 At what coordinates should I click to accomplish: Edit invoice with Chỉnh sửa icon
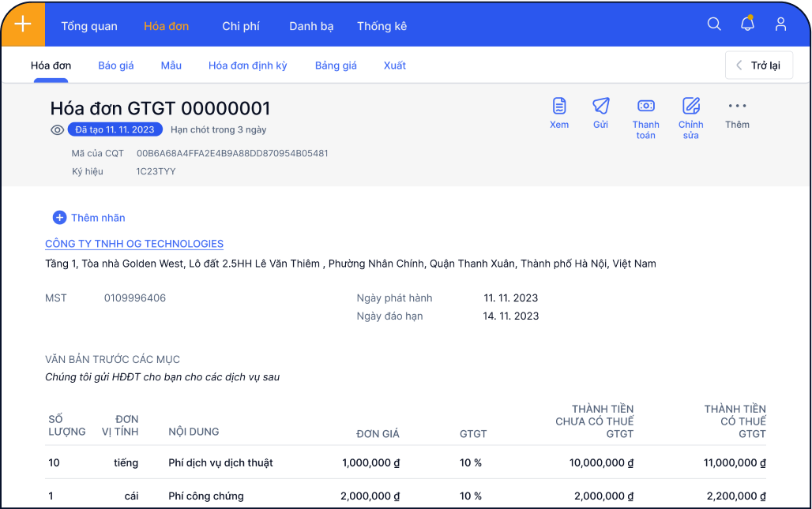point(691,107)
